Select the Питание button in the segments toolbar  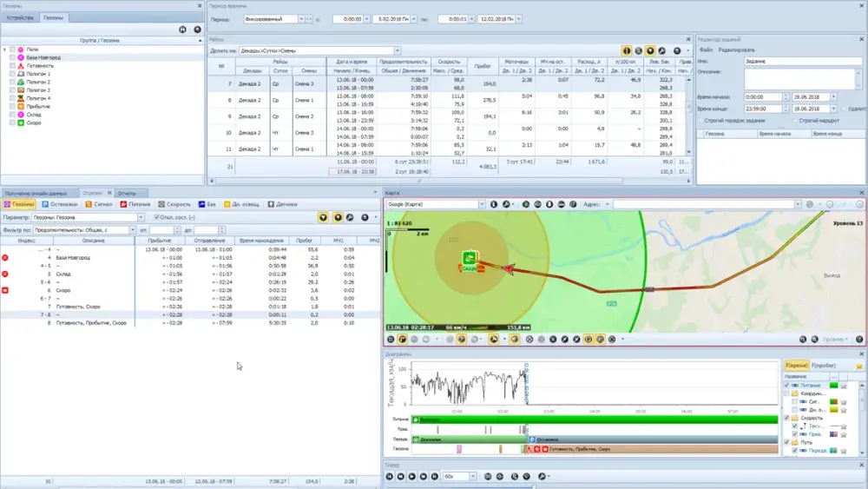135,204
